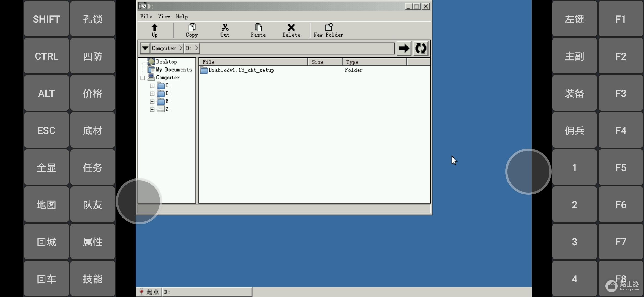Open the File menu
The width and height of the screenshot is (644, 297).
pos(146,16)
